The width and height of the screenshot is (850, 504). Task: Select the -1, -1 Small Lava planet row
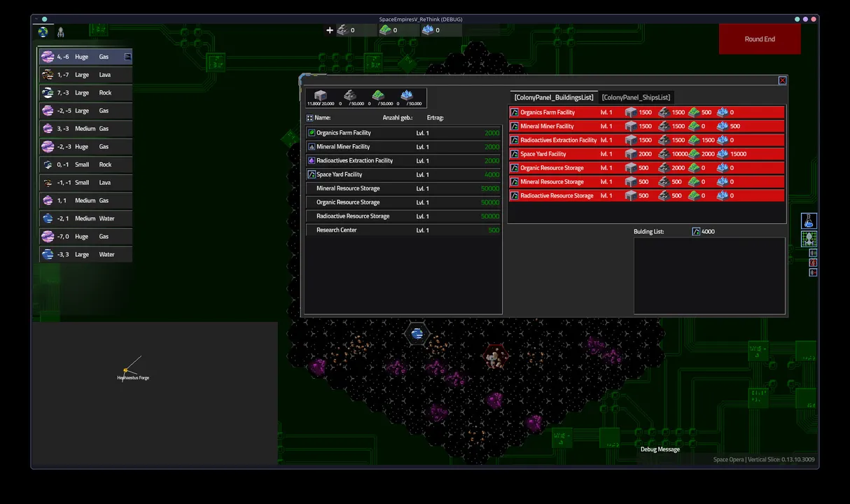tap(85, 183)
